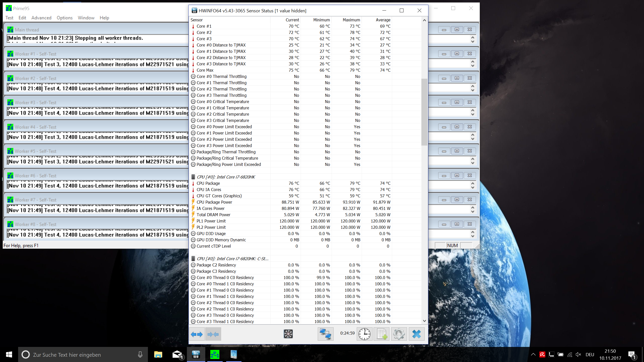Start logging with the sheet-plus icon
This screenshot has height=362, width=644.
pos(382,334)
